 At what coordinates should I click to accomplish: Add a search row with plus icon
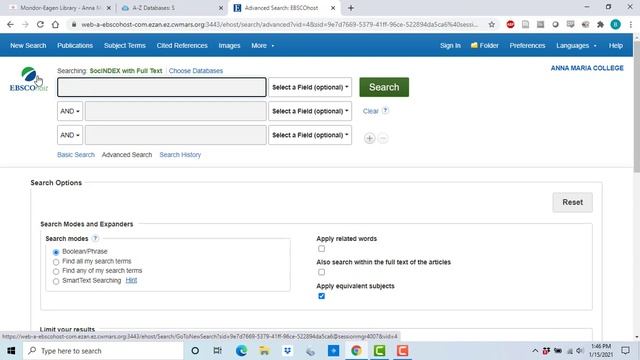click(x=369, y=138)
